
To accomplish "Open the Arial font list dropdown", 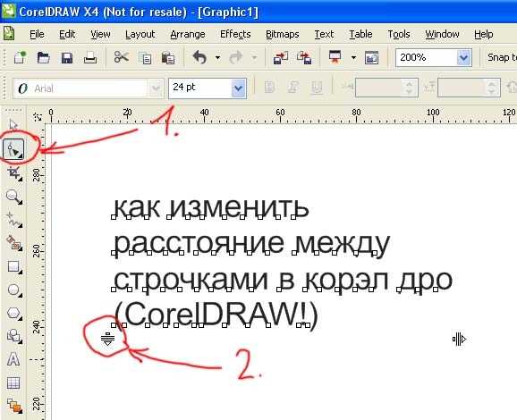I will (156, 88).
